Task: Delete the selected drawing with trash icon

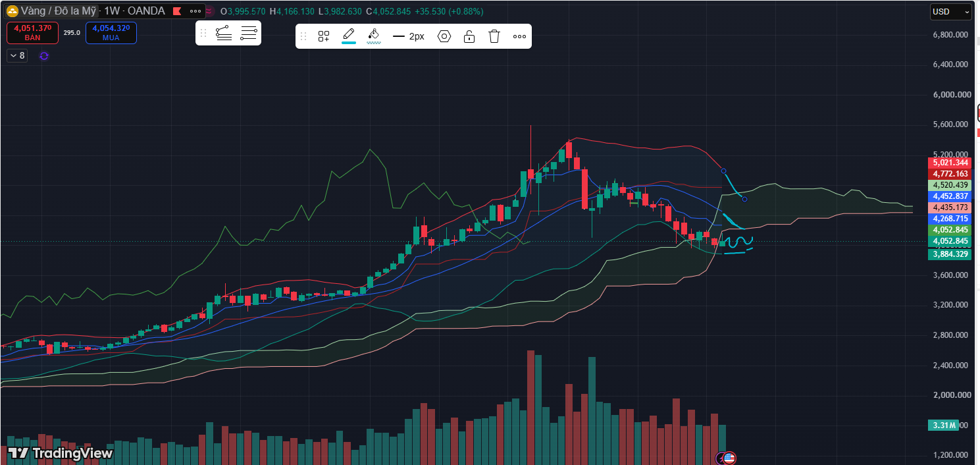Action: [x=494, y=36]
